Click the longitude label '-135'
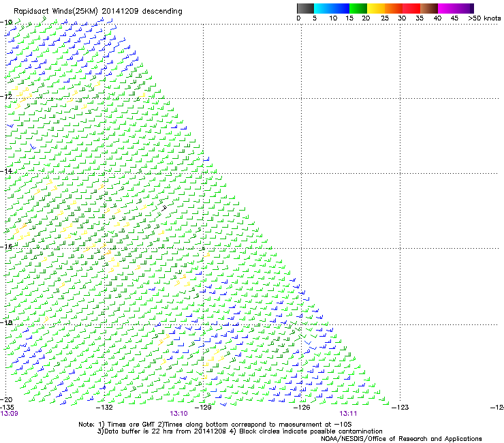 tap(7, 408)
